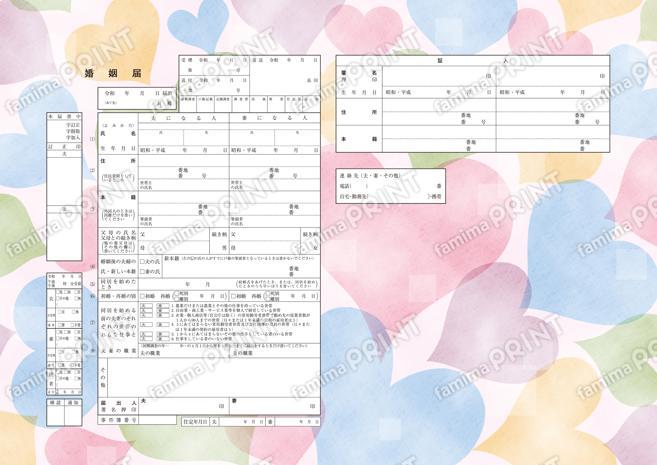Click second witness 本籍 field
657x465 pixels.
pos(553,139)
